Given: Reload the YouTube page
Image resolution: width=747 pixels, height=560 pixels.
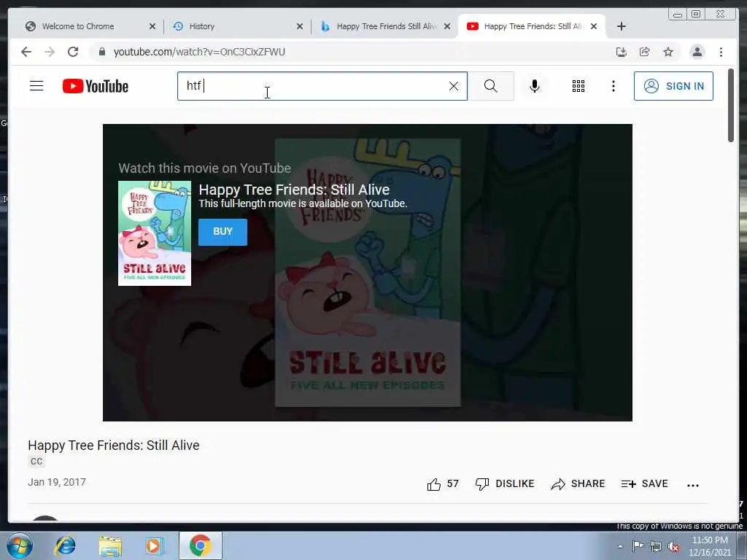Looking at the screenshot, I should point(73,52).
